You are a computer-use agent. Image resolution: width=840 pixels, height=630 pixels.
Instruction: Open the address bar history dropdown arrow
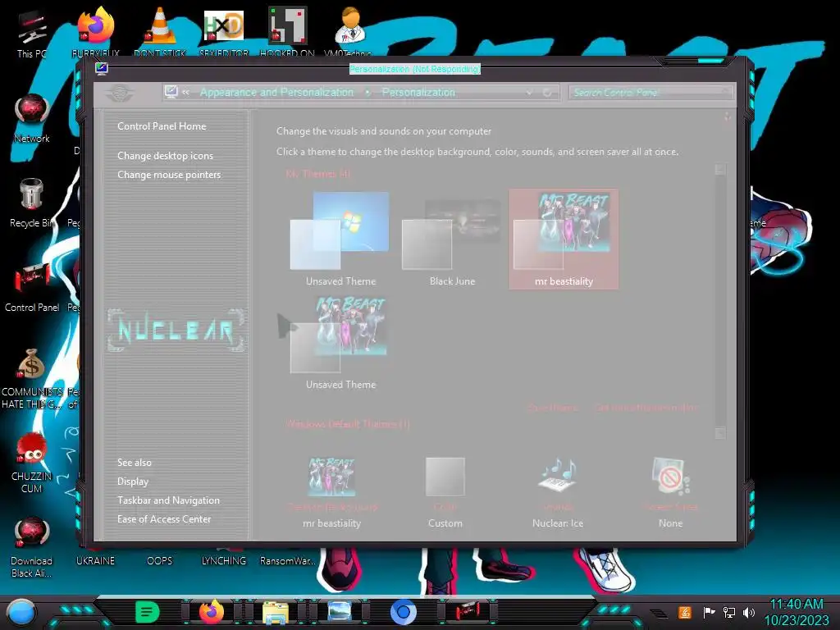tap(529, 93)
